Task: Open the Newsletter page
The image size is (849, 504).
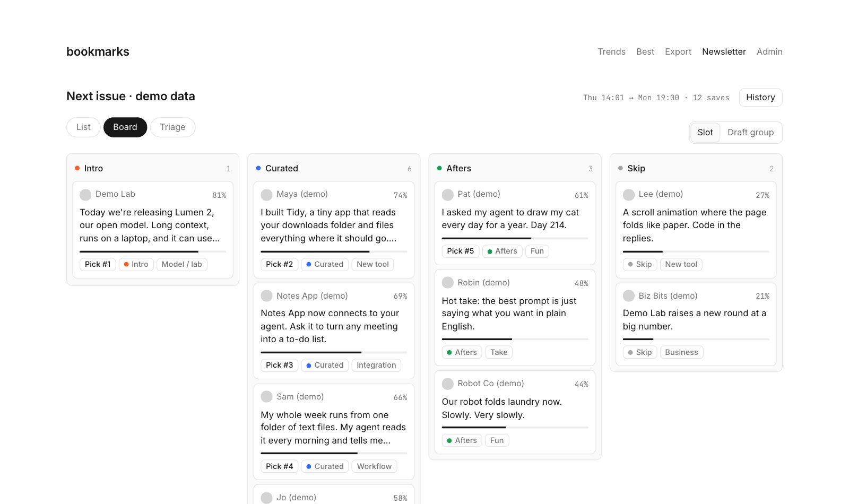Action: coord(724,51)
